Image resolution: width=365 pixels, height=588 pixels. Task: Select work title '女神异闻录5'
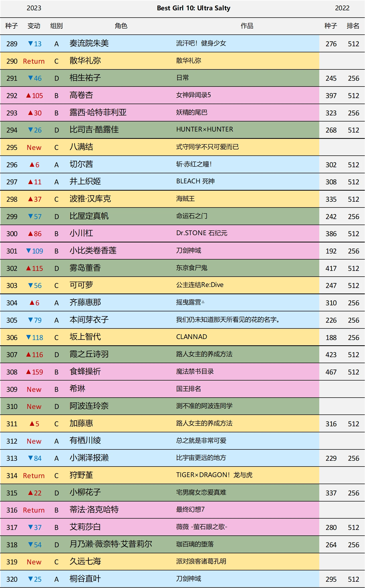coord(194,95)
